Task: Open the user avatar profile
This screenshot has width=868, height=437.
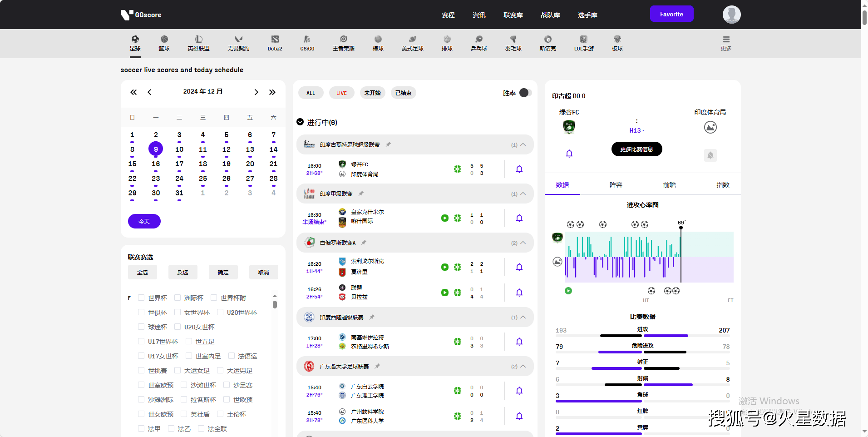Action: 731,15
